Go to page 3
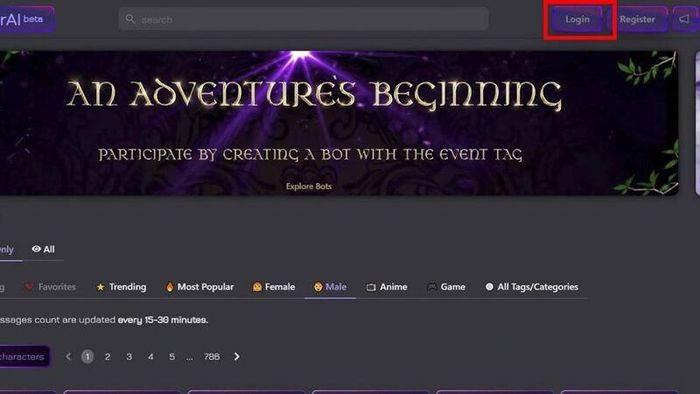The width and height of the screenshot is (700, 394). click(129, 357)
